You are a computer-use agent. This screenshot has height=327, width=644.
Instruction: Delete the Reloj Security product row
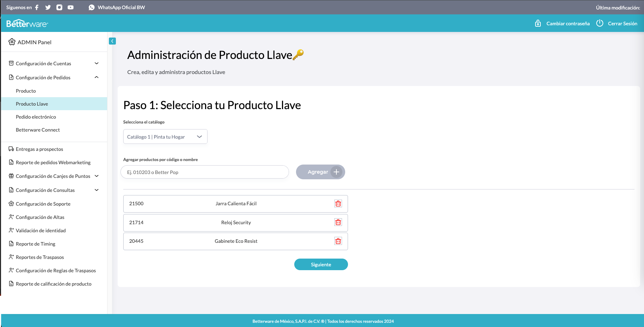pos(338,222)
